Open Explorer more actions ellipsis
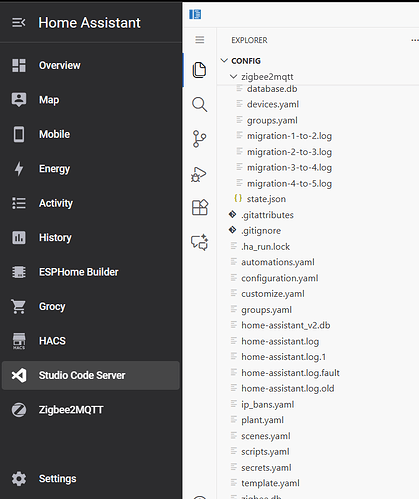Viewport: 419px width, 499px height. pos(415,40)
